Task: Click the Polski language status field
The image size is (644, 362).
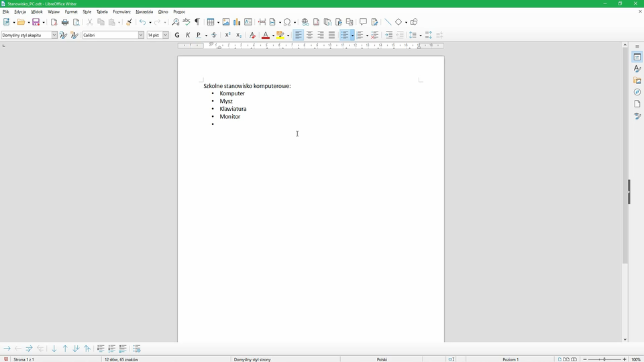Action: coord(382,359)
